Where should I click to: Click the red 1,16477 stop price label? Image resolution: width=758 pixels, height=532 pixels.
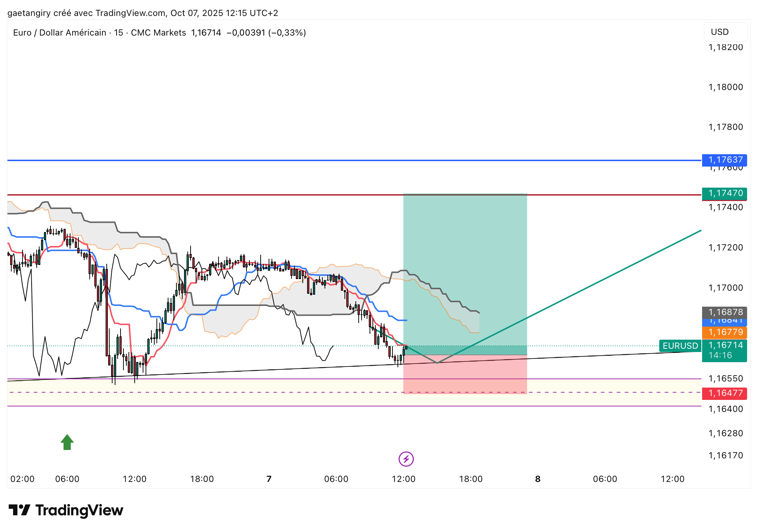724,393
